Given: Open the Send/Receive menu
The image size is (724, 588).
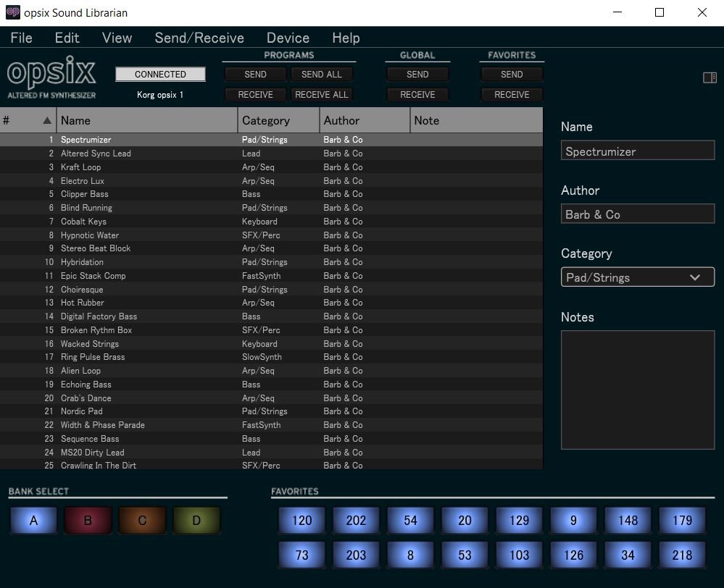Looking at the screenshot, I should click(x=199, y=38).
